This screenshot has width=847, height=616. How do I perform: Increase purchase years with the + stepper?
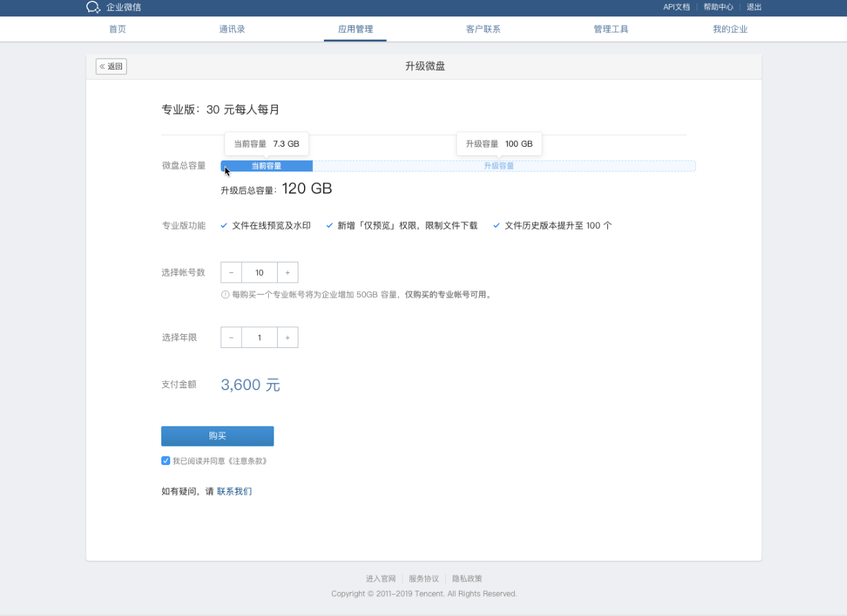point(287,337)
